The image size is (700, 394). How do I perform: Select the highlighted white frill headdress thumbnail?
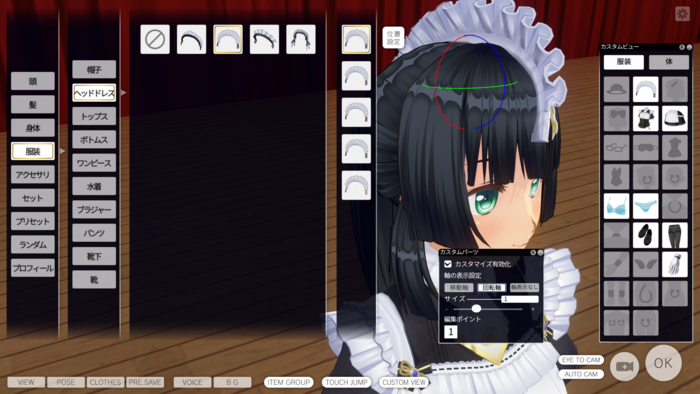[228, 39]
